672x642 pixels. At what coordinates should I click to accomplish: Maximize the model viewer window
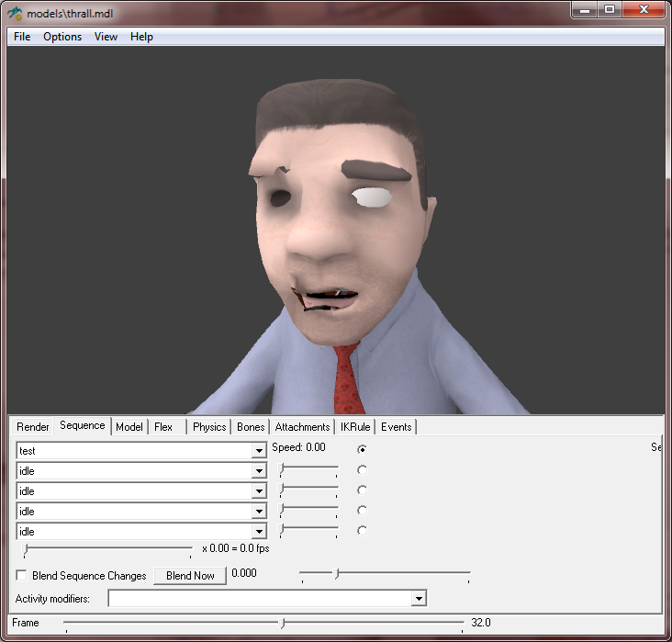[x=610, y=9]
